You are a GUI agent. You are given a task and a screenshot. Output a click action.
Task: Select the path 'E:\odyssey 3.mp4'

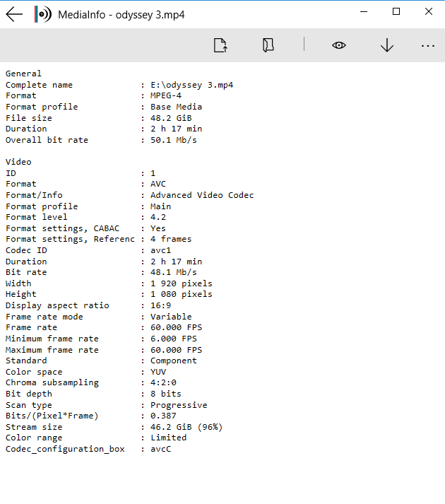192,85
